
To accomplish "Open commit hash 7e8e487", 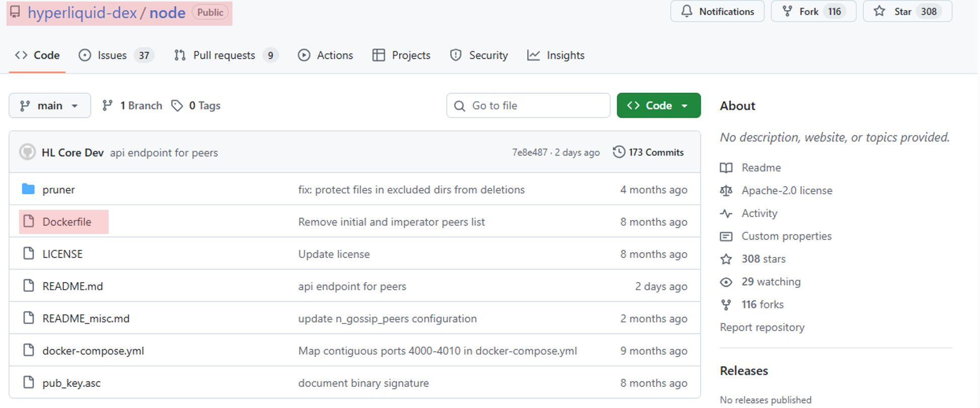I will (529, 152).
